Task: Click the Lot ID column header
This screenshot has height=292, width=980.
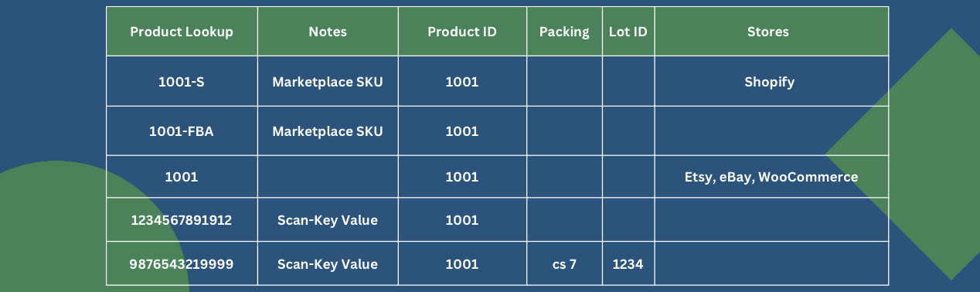Action: tap(628, 32)
